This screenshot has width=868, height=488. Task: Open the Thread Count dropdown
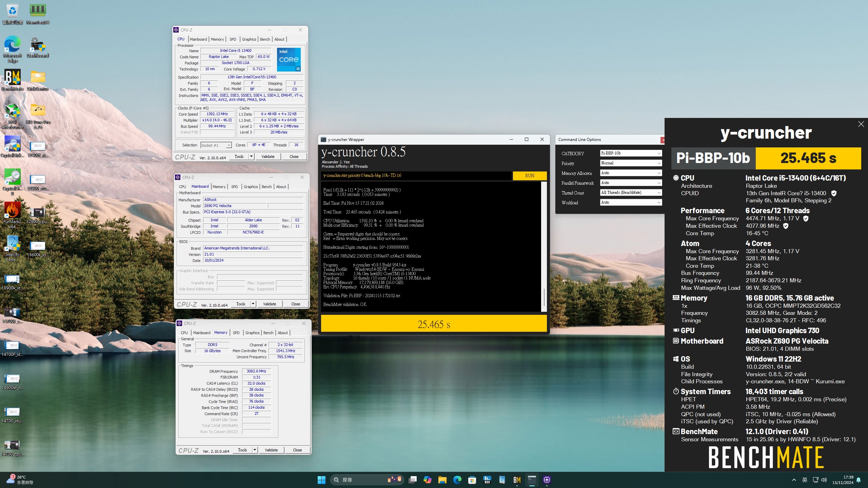631,192
